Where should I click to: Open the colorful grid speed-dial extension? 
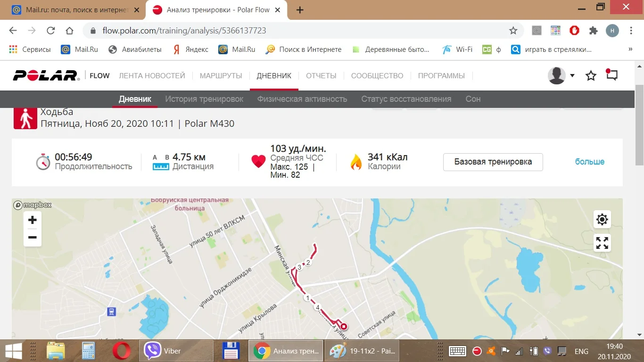(555, 31)
